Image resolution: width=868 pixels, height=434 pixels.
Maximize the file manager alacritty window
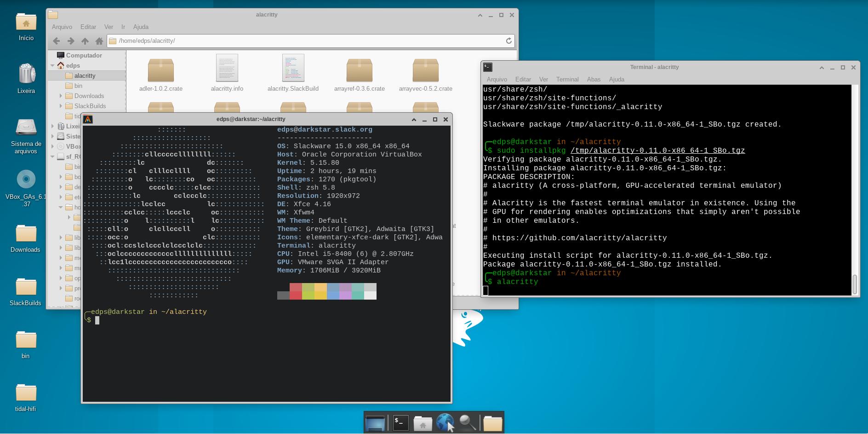501,15
